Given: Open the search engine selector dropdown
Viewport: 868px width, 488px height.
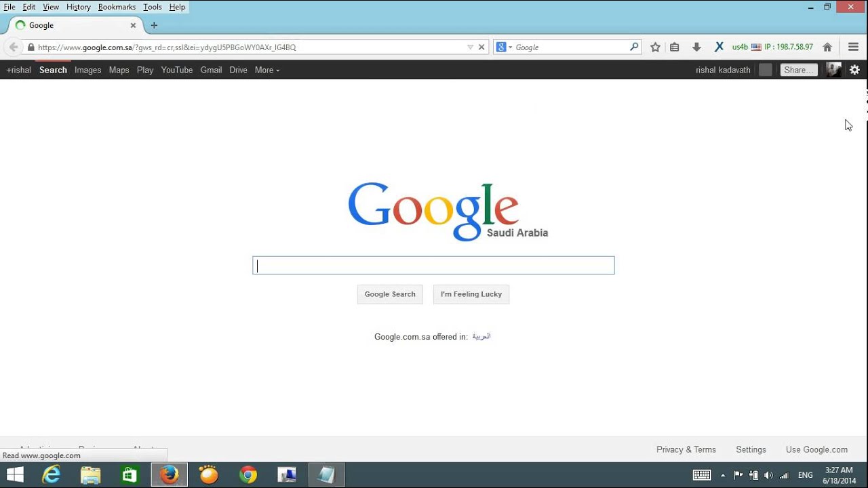Looking at the screenshot, I should pyautogui.click(x=505, y=47).
